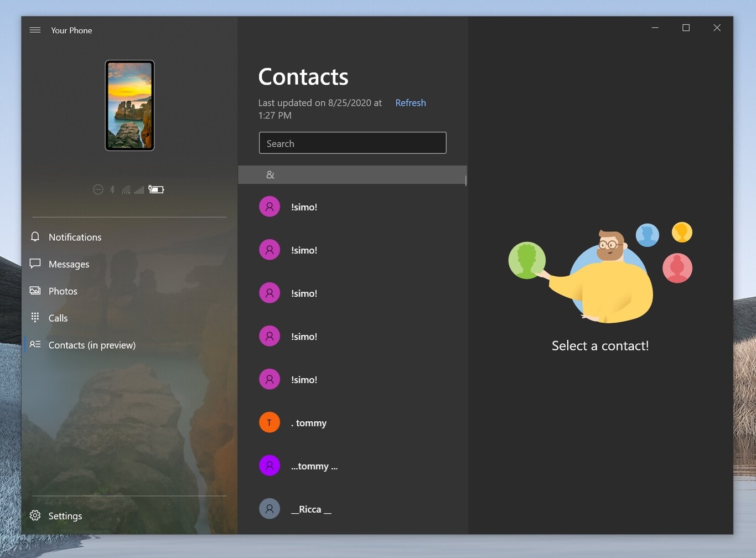Click the Do Not Disturb status icon
This screenshot has width=756, height=558.
pyautogui.click(x=98, y=189)
